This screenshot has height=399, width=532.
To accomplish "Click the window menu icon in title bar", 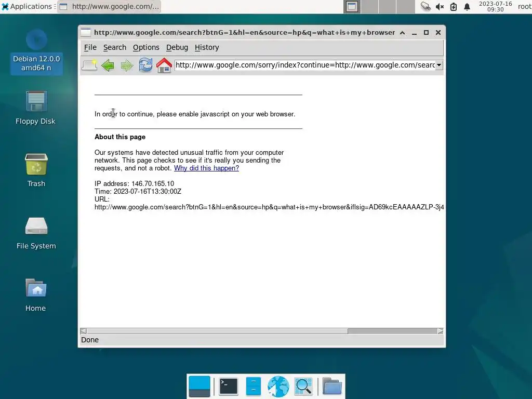I will pyautogui.click(x=86, y=33).
